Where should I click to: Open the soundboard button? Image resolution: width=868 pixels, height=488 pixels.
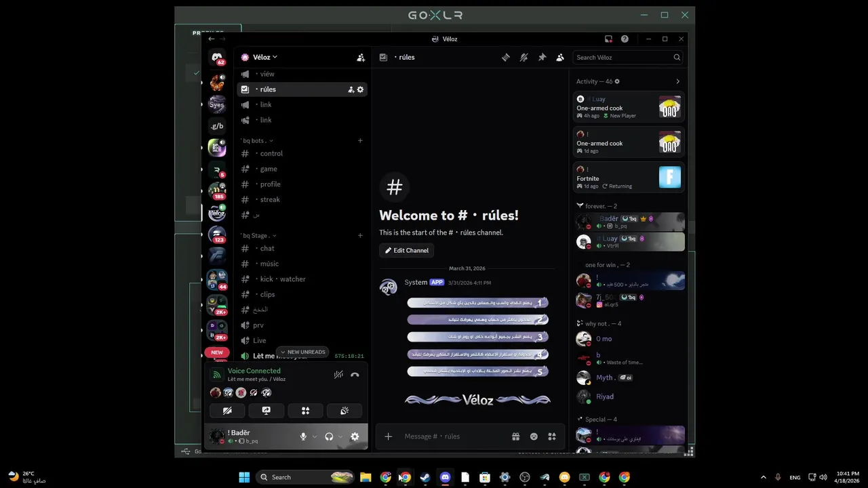click(344, 411)
